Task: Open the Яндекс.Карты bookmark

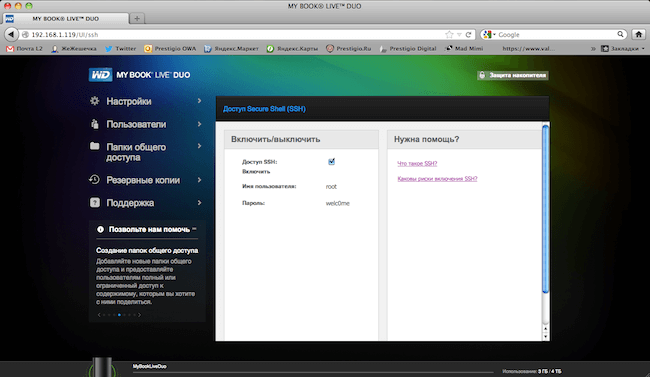Action: [x=292, y=49]
